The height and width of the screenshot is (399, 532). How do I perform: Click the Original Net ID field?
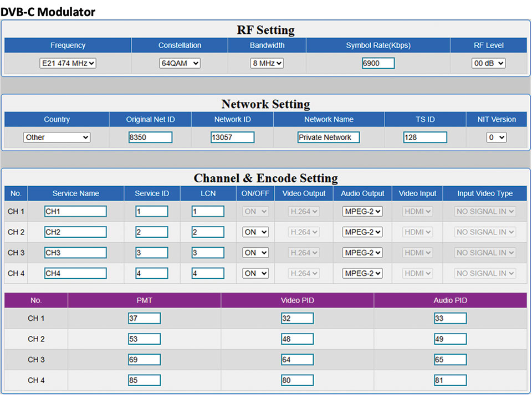coord(150,137)
